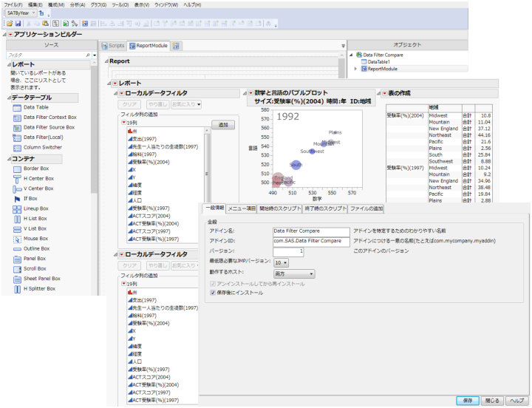Select the H List Box icon
Screen dimensions: 532x408
17,220
